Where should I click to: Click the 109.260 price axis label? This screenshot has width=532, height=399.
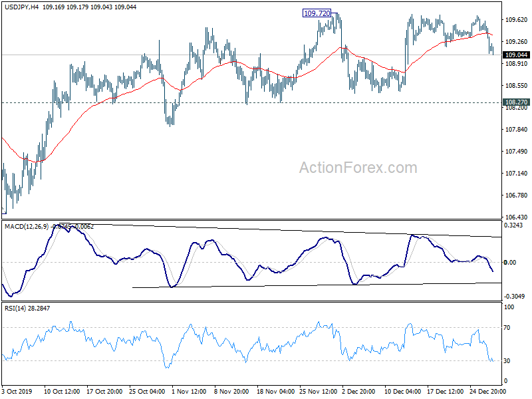point(517,42)
